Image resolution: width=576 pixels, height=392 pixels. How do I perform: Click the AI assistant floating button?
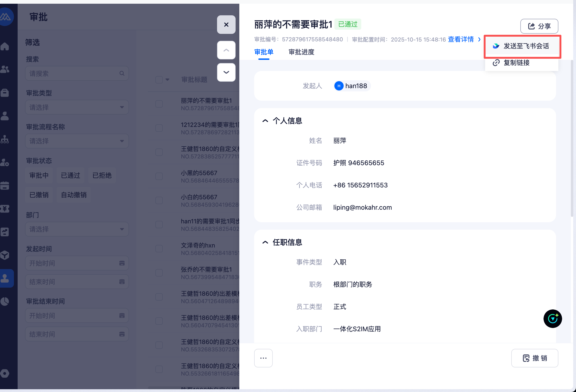(552, 319)
